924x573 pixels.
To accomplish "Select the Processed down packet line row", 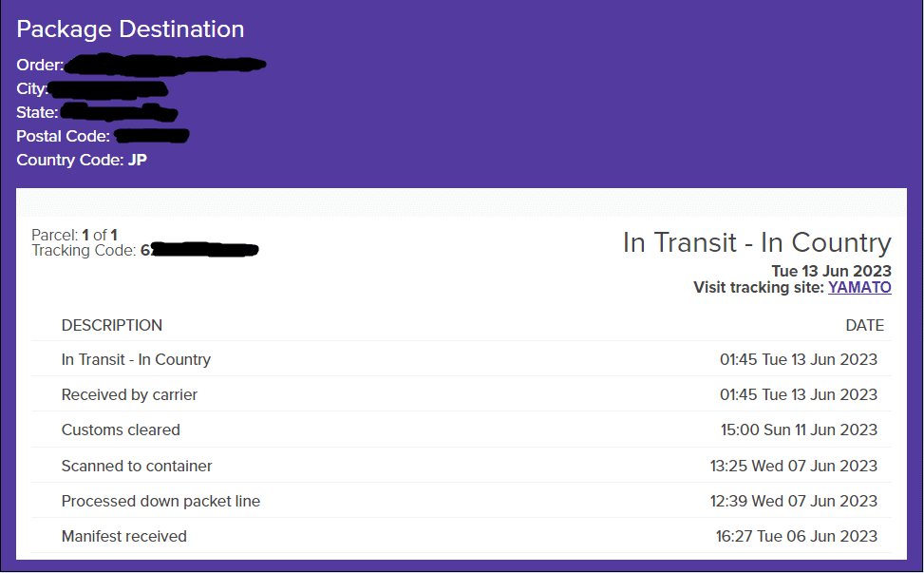I will (461, 501).
